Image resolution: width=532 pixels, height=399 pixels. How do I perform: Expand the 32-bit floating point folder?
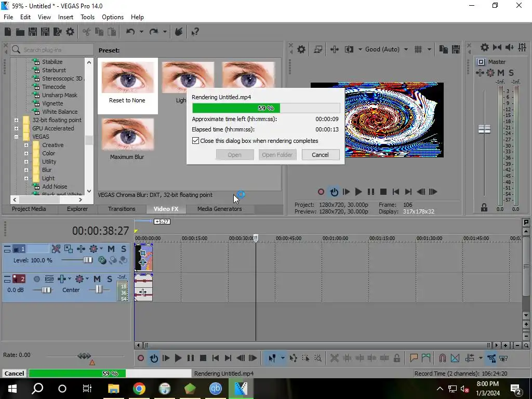16,120
